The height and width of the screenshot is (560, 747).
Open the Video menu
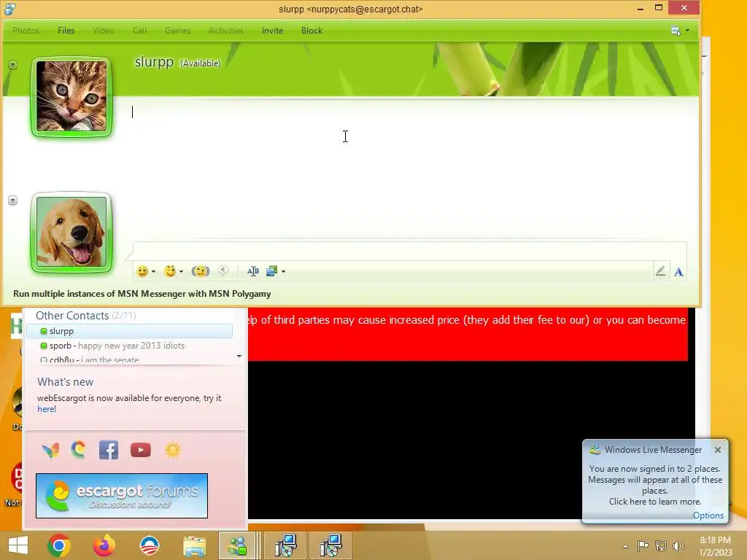[x=104, y=31]
